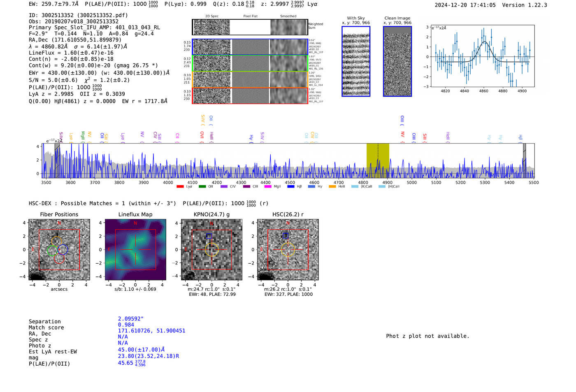Click the s/b: 1.10 +/- 0.069 caption
576x392 pixels.
(135, 289)
